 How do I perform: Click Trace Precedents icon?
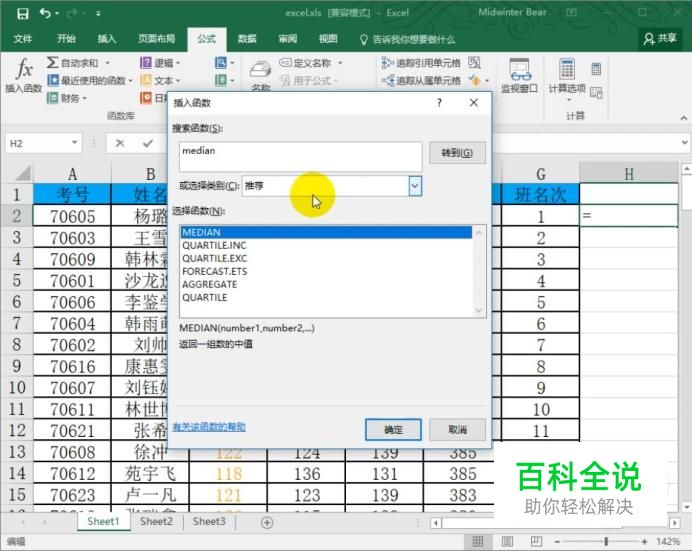click(387, 63)
